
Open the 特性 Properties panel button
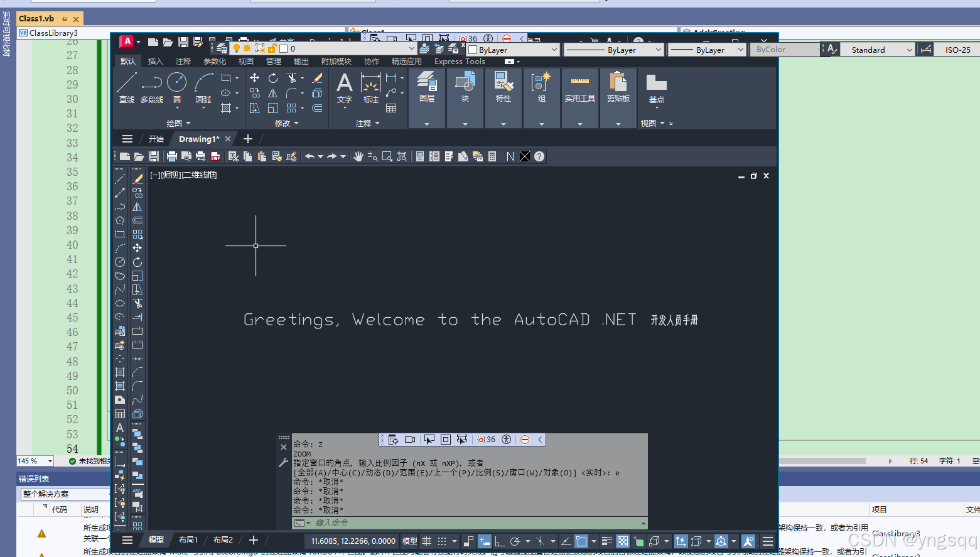click(x=503, y=97)
